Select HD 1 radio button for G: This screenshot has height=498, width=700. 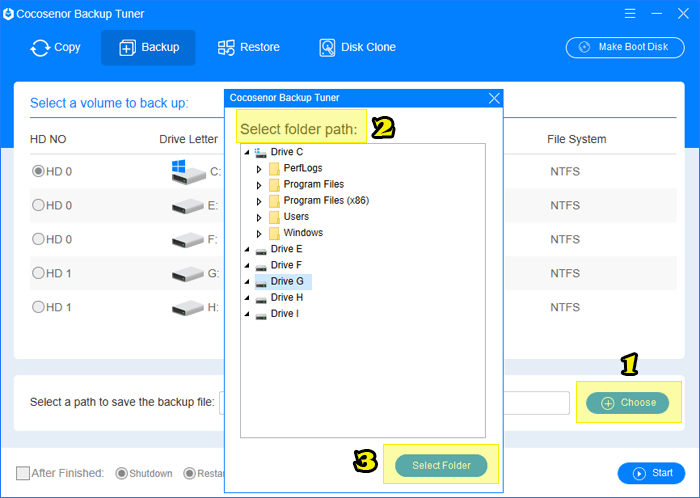pos(38,273)
